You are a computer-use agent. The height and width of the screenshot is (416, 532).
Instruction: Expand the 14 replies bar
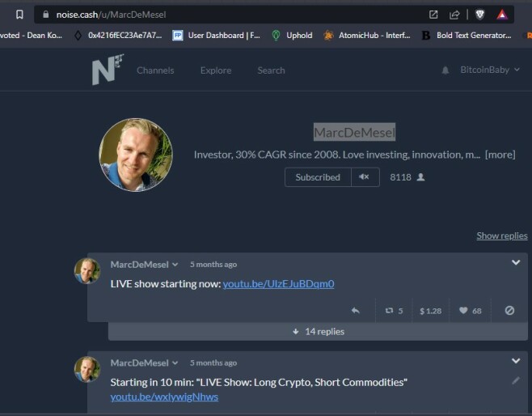(318, 331)
